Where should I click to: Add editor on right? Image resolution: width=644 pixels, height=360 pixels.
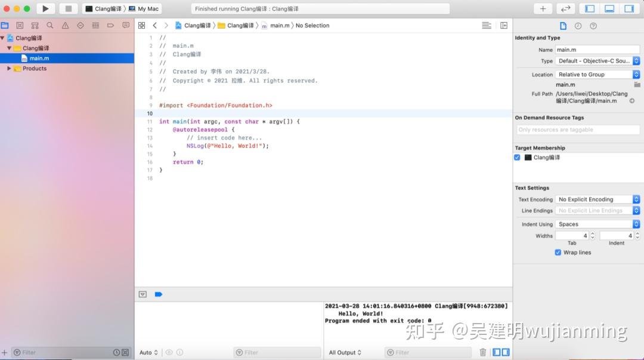504,26
